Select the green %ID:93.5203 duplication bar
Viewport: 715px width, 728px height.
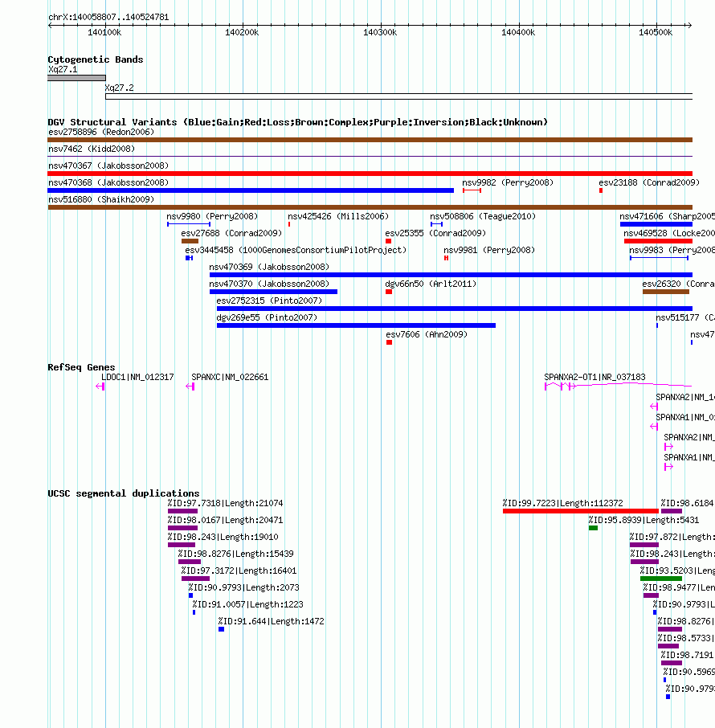pos(661,579)
